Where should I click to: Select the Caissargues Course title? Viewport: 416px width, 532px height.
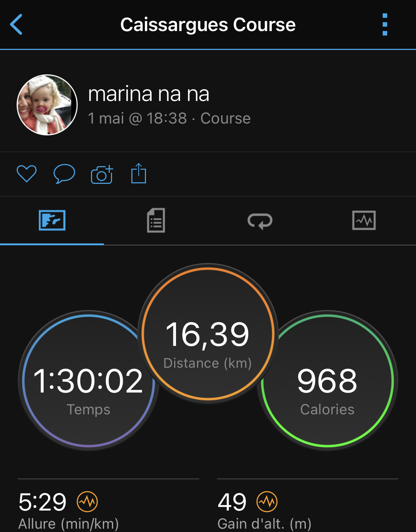(208, 25)
